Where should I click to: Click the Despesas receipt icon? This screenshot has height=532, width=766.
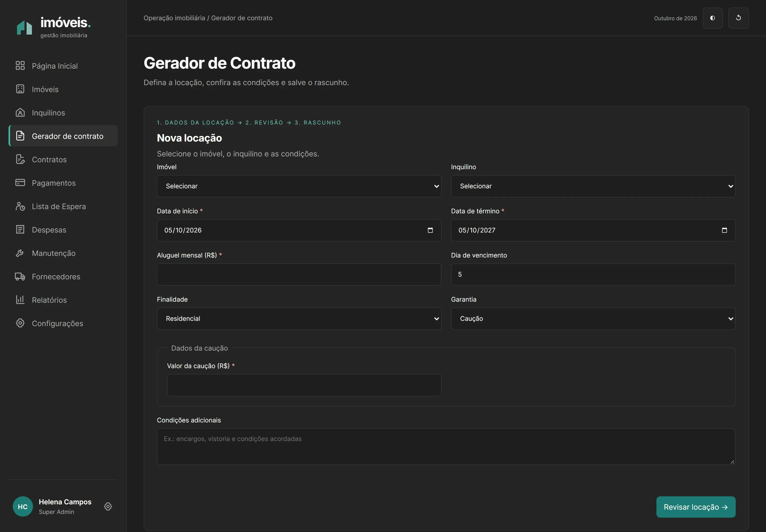pyautogui.click(x=20, y=229)
